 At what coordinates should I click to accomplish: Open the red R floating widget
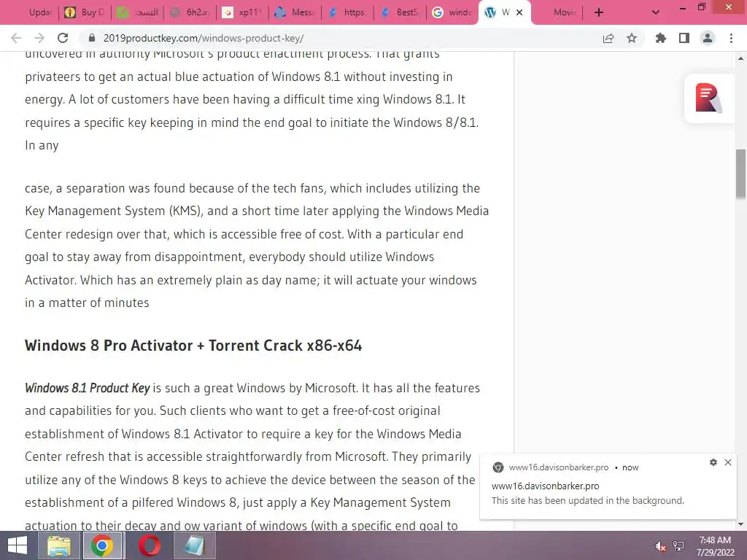point(708,98)
